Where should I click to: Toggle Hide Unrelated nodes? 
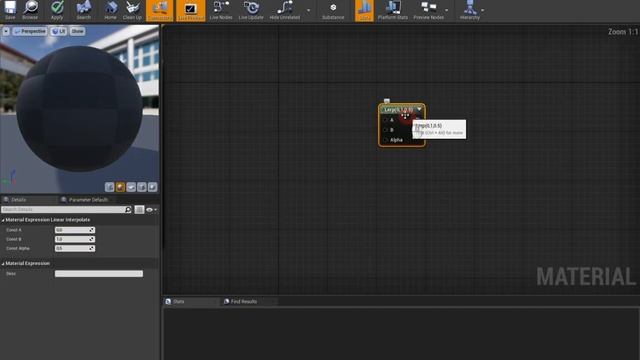(284, 10)
